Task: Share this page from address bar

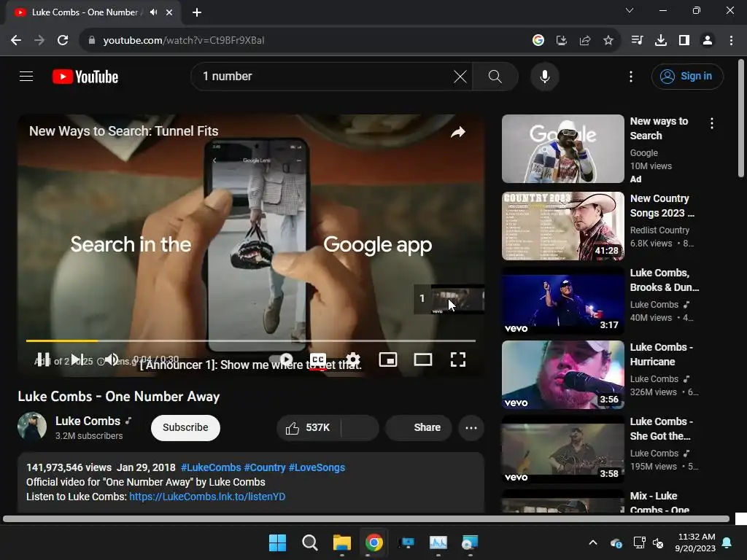Action: click(x=585, y=41)
